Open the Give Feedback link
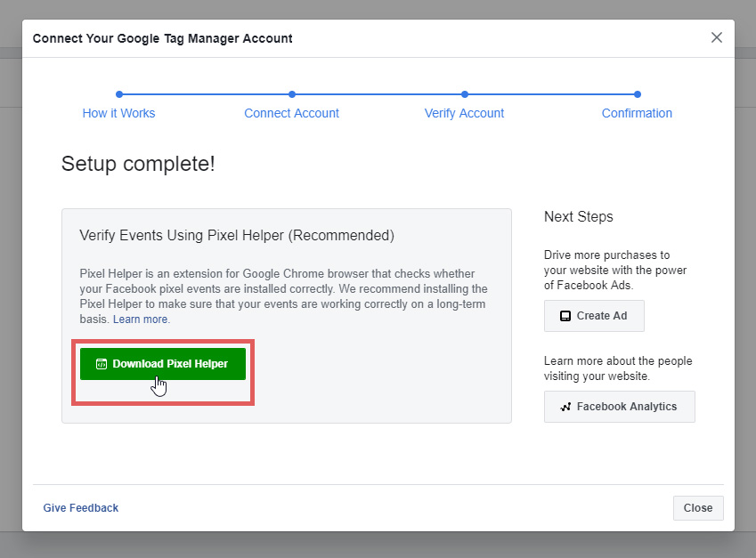This screenshot has height=558, width=756. click(80, 508)
